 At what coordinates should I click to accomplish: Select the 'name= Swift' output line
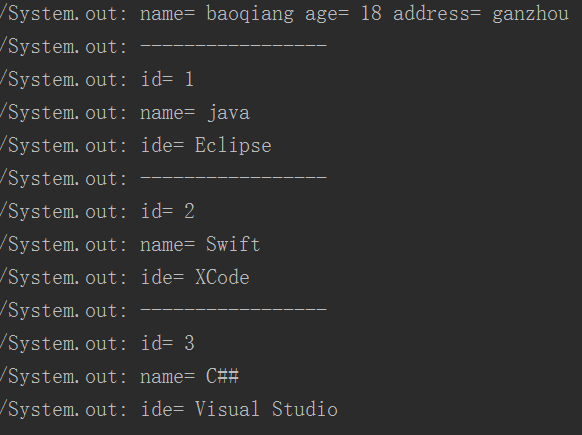130,245
